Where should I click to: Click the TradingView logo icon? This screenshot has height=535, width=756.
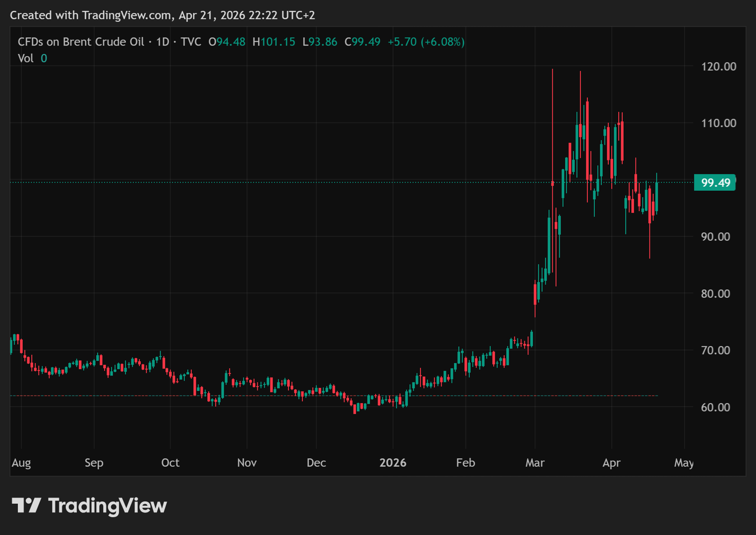pyautogui.click(x=26, y=505)
